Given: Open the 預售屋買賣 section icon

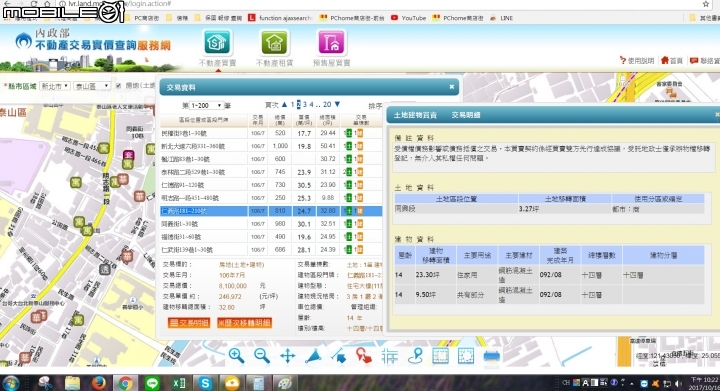Looking at the screenshot, I should tap(331, 43).
